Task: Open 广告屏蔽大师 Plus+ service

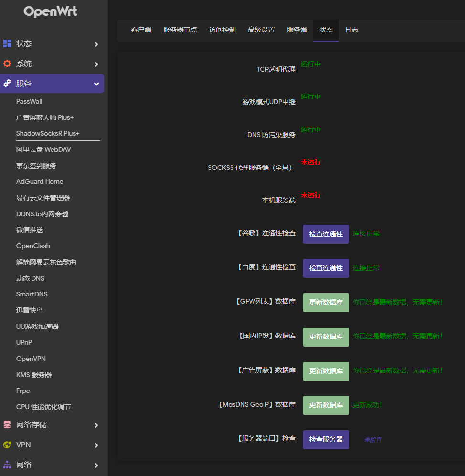Action: pyautogui.click(x=45, y=117)
